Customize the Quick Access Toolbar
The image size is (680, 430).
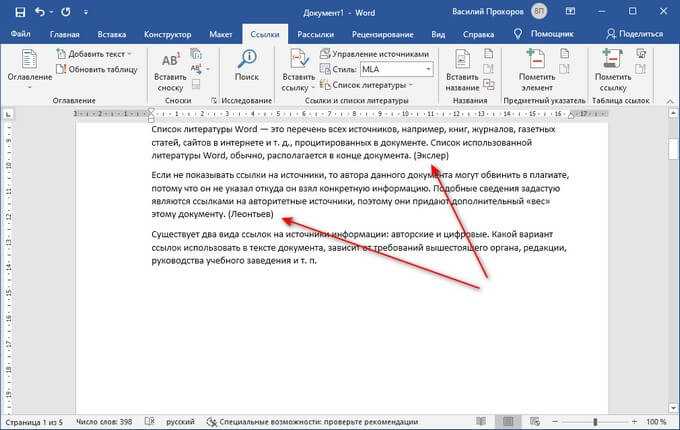[x=86, y=12]
